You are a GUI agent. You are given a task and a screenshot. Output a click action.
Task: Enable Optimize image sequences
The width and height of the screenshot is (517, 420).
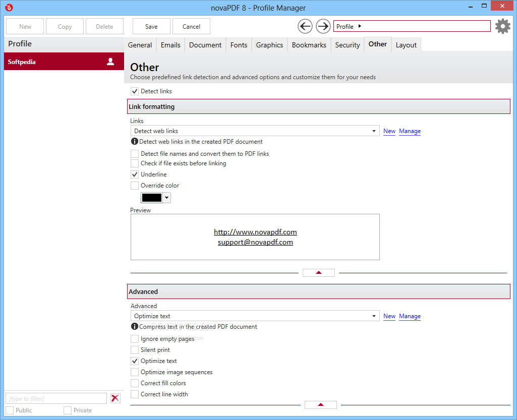[x=135, y=372]
